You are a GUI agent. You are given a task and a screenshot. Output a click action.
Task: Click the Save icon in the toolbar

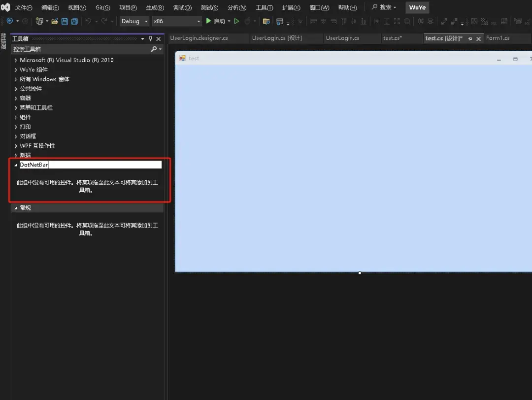click(66, 21)
